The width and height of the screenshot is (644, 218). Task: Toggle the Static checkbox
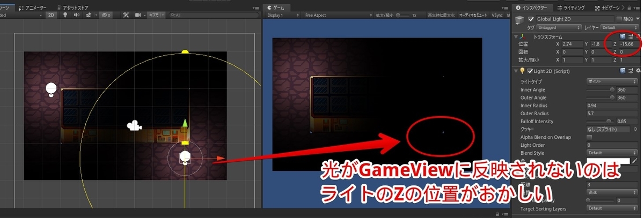tap(619, 19)
